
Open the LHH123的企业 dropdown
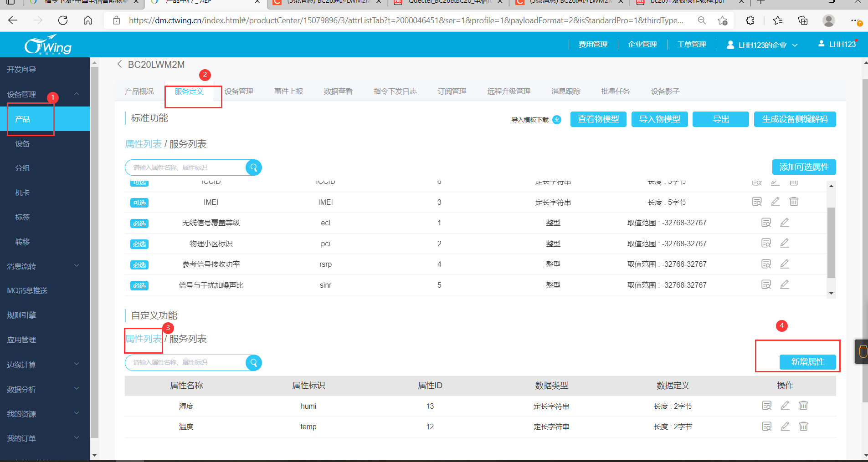coord(762,45)
